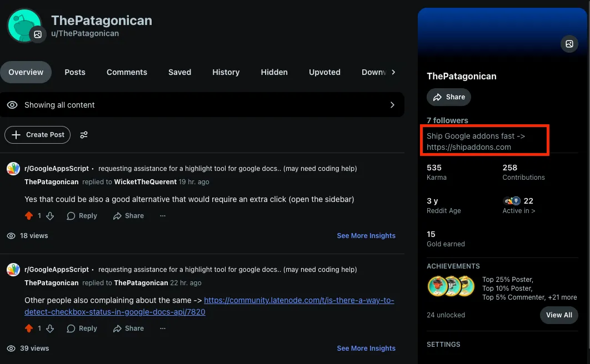590x364 pixels.
Task: Switch to the Posts tab
Action: [75, 72]
